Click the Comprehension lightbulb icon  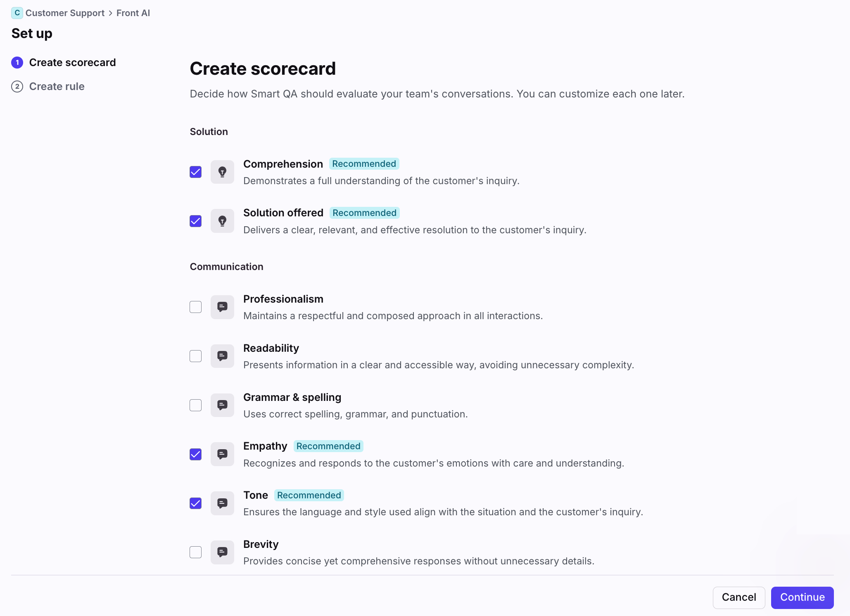(222, 172)
